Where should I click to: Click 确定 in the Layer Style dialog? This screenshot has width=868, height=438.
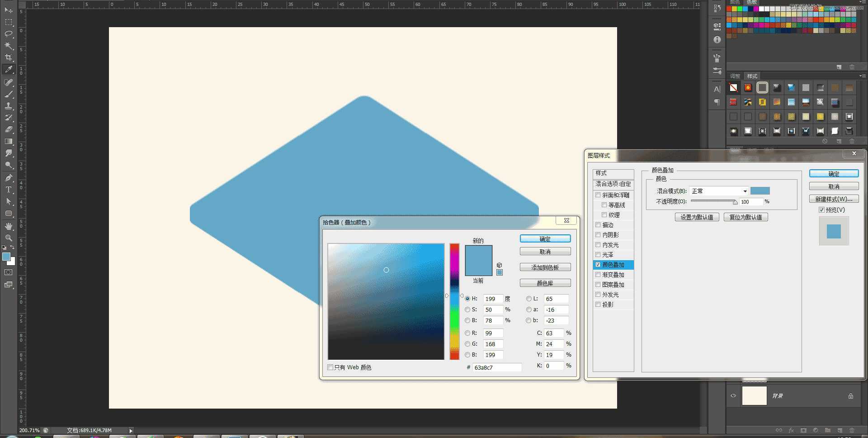click(x=834, y=173)
